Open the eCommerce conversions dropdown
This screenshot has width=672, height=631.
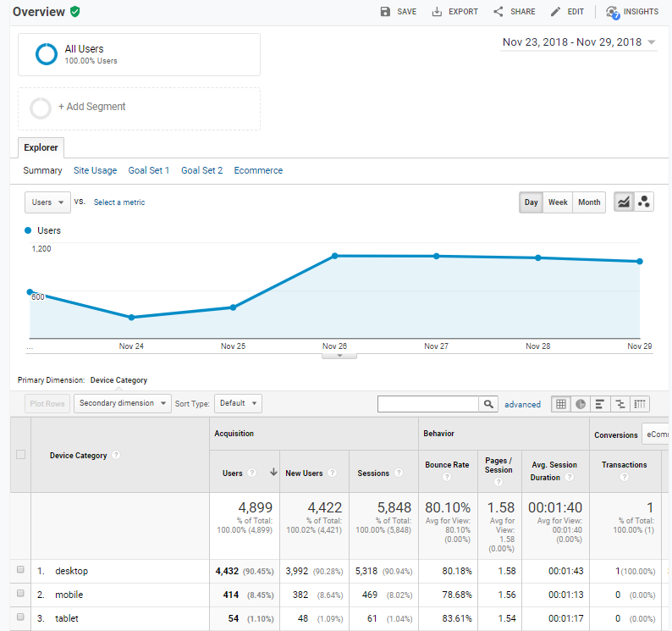[x=656, y=435]
